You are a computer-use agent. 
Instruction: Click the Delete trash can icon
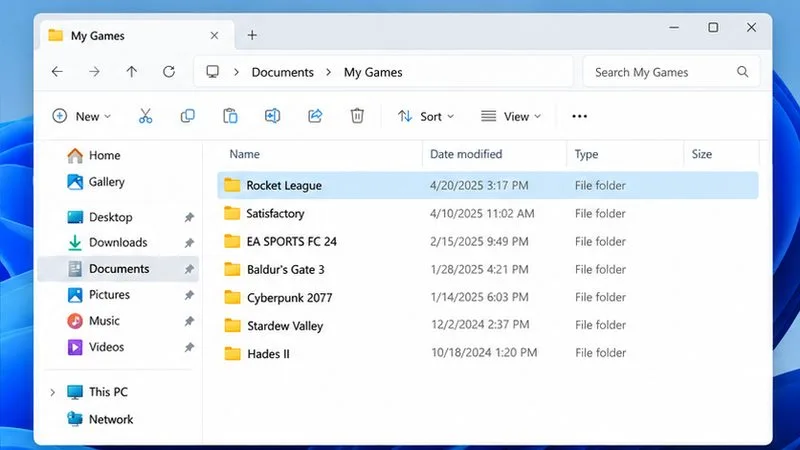click(357, 116)
